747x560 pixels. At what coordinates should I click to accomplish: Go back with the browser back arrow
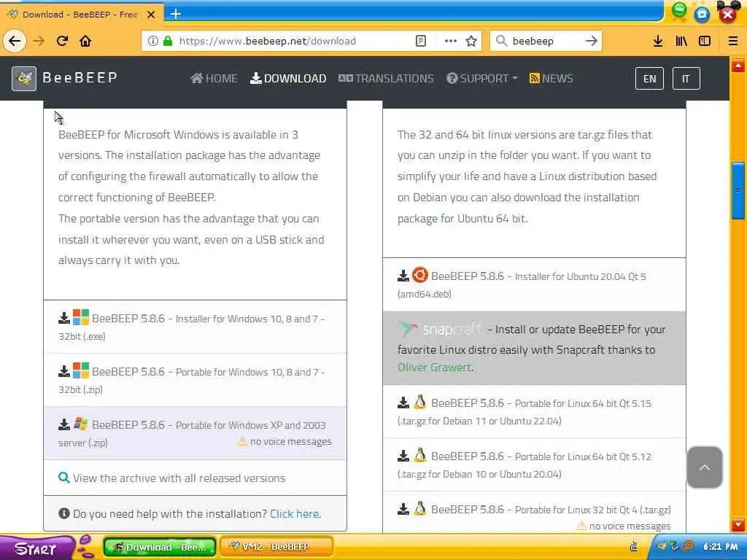(x=15, y=41)
